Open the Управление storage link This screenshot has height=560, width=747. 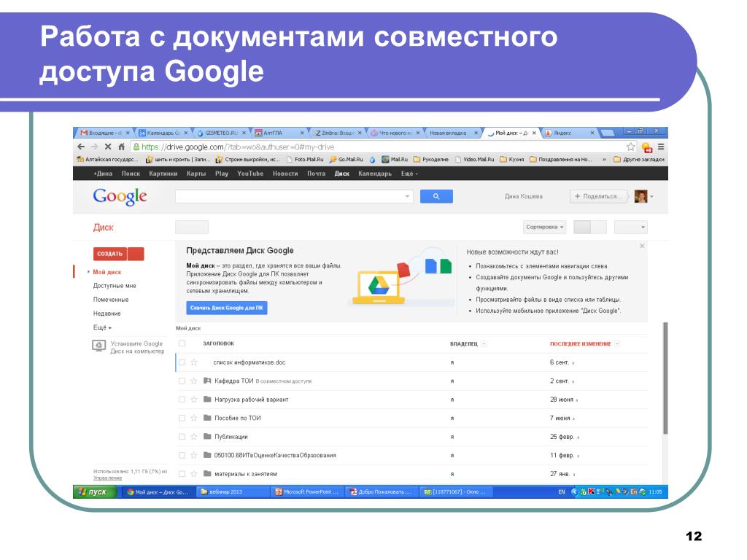(108, 478)
